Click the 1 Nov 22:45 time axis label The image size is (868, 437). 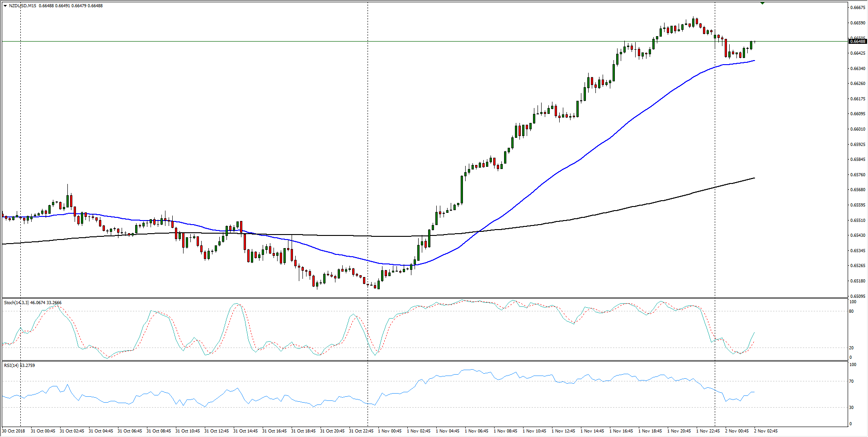click(x=708, y=431)
